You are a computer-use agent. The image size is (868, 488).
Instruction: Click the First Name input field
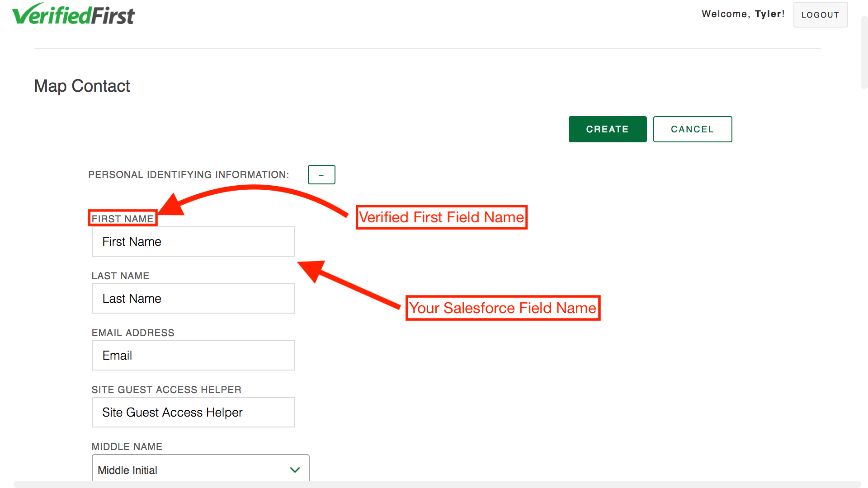(194, 241)
